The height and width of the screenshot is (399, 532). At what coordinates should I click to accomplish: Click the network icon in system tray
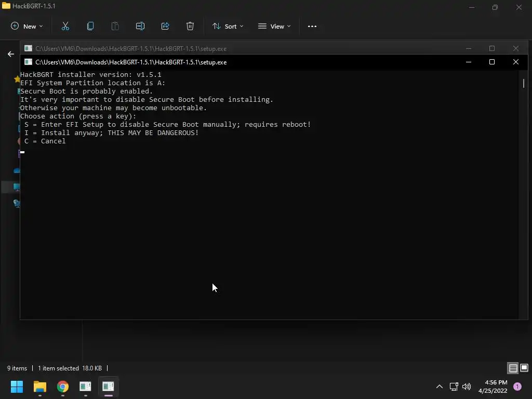click(x=454, y=387)
